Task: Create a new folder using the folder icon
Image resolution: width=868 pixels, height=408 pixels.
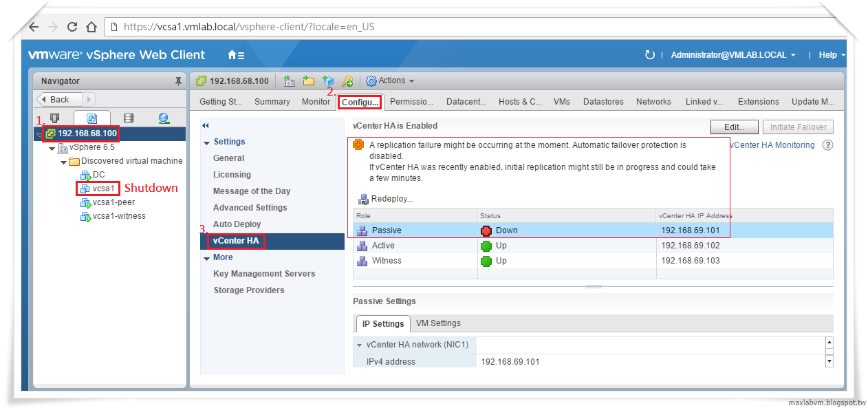Action: click(309, 80)
